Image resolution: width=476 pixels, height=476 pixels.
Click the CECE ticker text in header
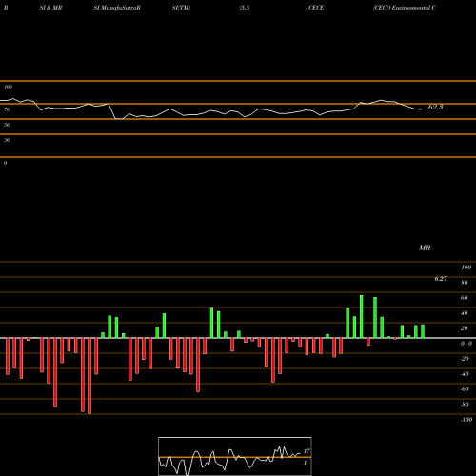pyautogui.click(x=316, y=8)
